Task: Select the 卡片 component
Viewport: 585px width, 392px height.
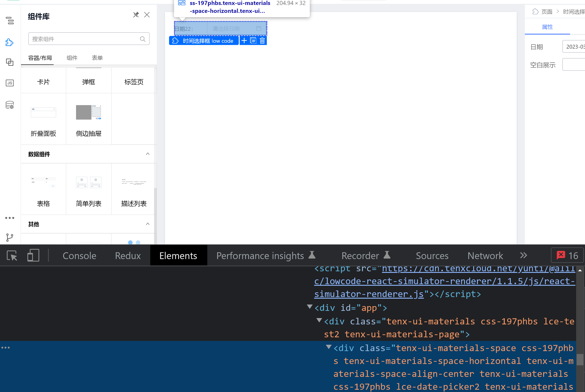Action: click(x=43, y=80)
